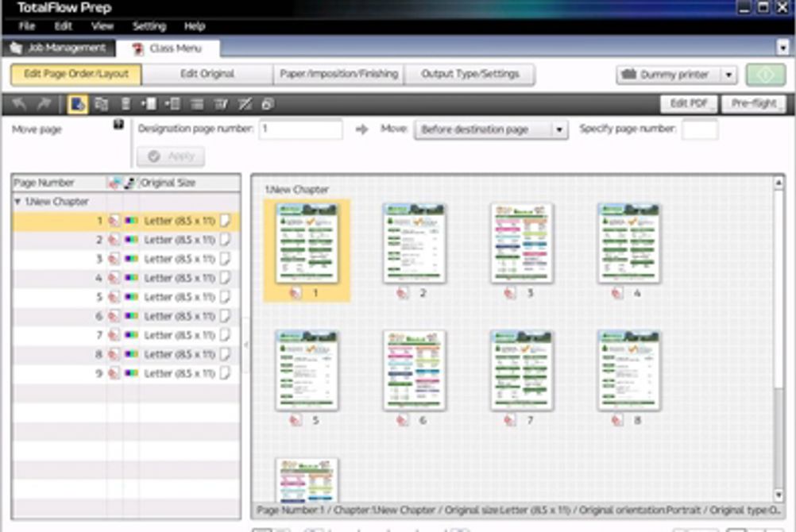This screenshot has height=532, width=796.
Task: Select the Edit Page Order/Layout tab
Action: (x=76, y=74)
